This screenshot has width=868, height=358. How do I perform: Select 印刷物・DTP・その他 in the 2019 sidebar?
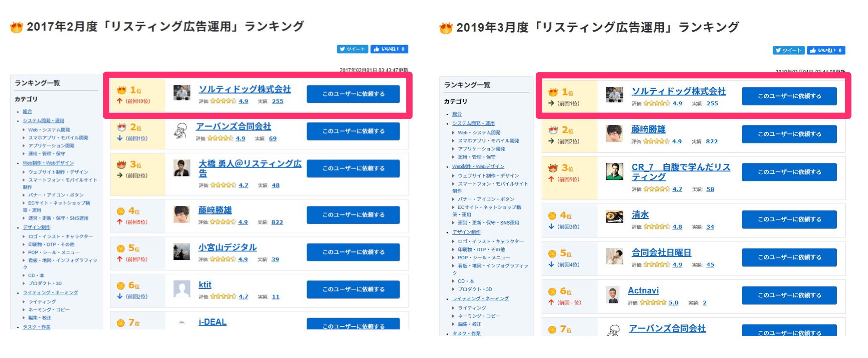click(481, 250)
